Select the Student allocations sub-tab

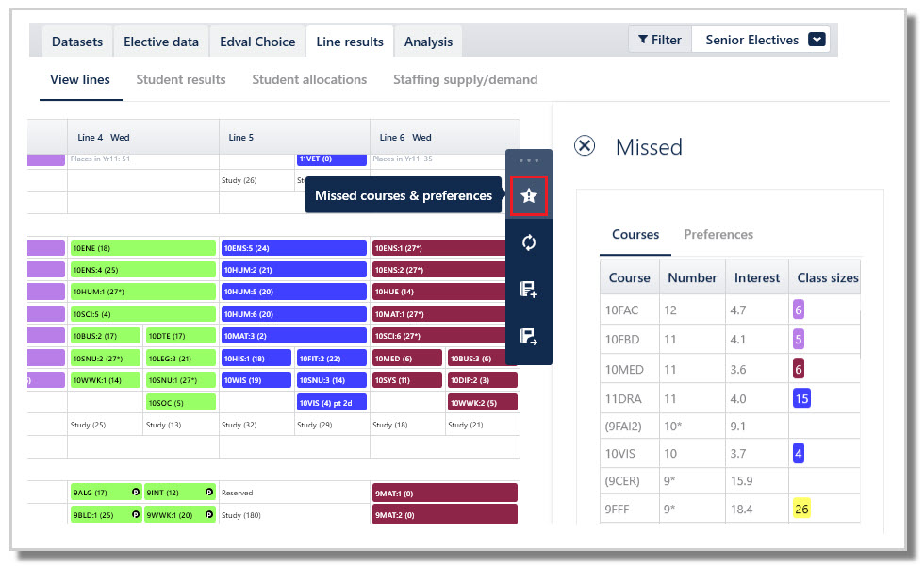click(309, 79)
